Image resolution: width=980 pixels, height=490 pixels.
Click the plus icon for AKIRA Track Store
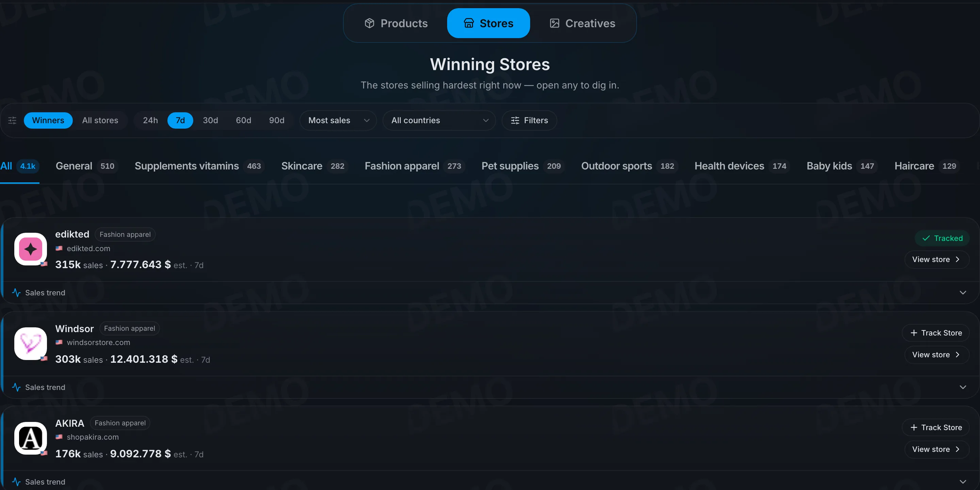tap(914, 427)
